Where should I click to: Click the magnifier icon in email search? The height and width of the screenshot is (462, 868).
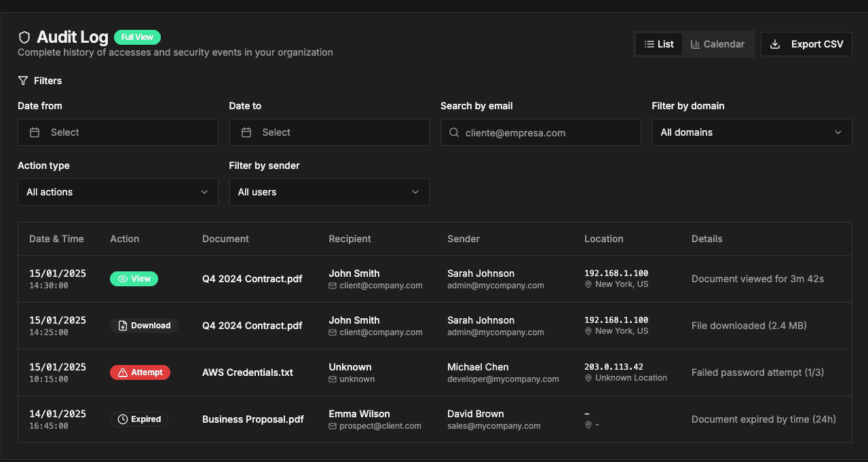tap(454, 133)
